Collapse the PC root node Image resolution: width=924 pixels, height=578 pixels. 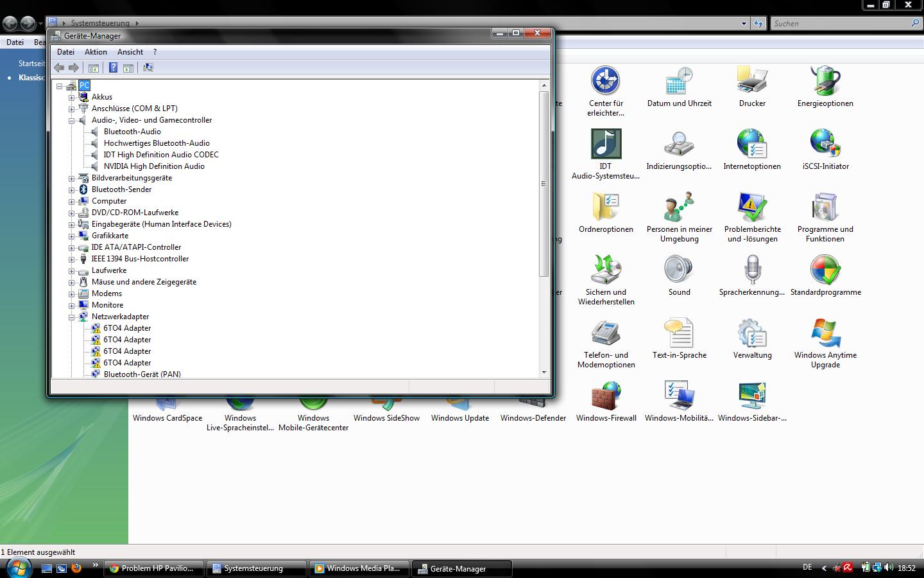[x=59, y=85]
